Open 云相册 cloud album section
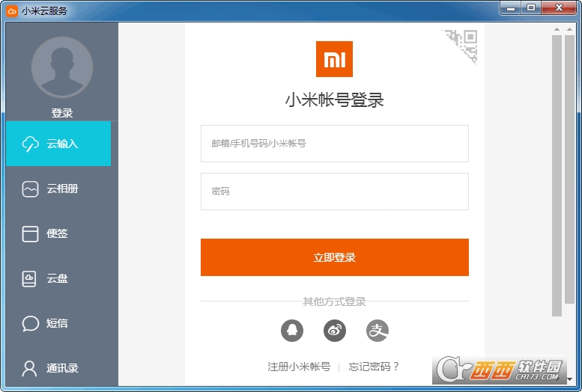This screenshot has width=582, height=392. click(61, 189)
